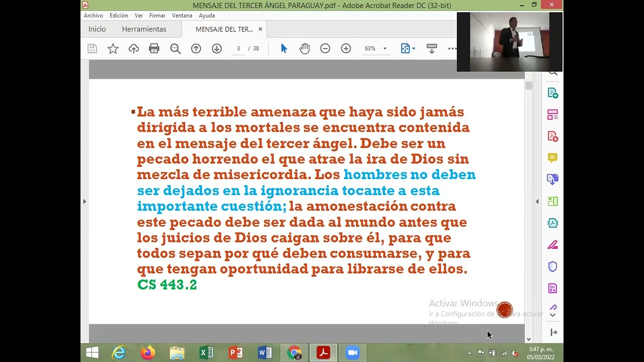
Task: Close the MENSAJE DEL TER... document tab
Action: 260,29
